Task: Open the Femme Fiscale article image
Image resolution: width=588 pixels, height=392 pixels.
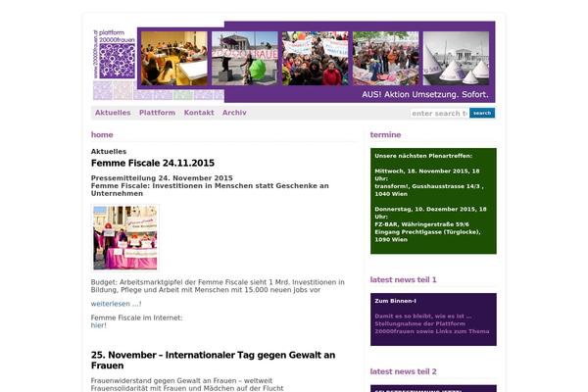Action: (125, 237)
